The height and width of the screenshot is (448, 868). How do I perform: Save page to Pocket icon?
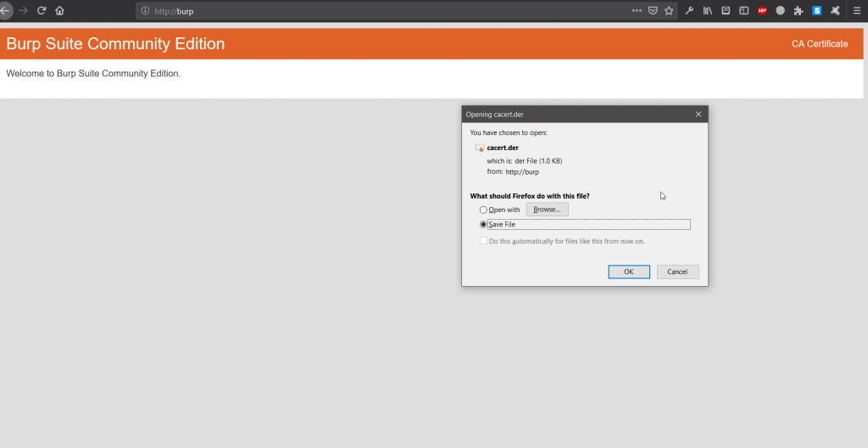click(x=653, y=11)
